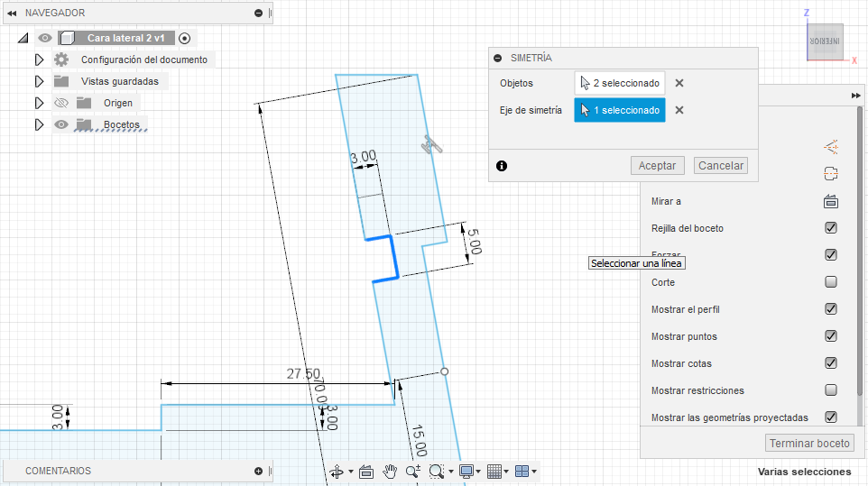The width and height of the screenshot is (868, 486).
Task: Click the Eje de simetría 1 seleccionado selector
Action: pyautogui.click(x=620, y=110)
